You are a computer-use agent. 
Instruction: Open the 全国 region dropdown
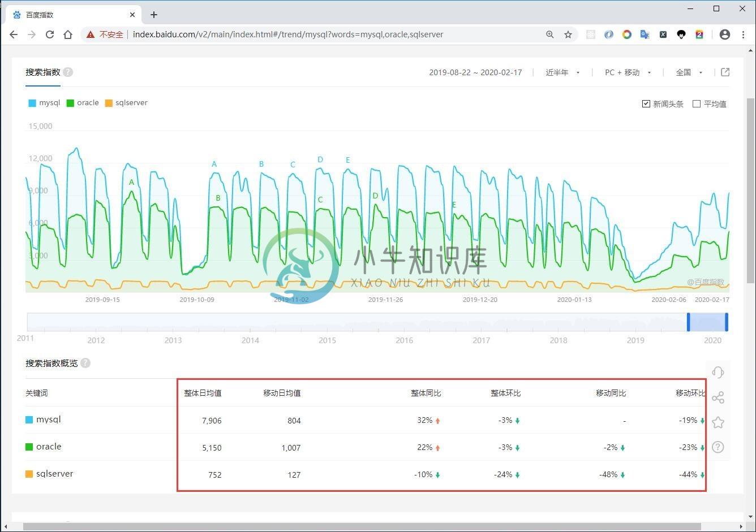click(689, 72)
